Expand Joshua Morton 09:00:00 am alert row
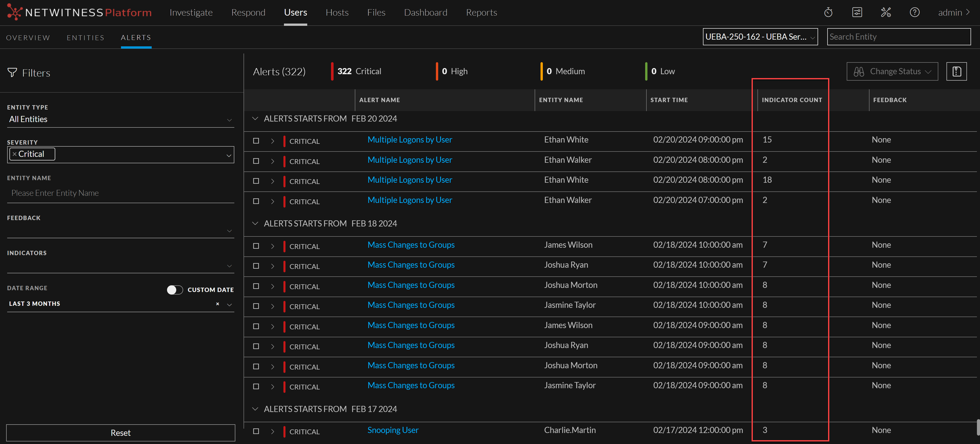980x444 pixels. (272, 366)
